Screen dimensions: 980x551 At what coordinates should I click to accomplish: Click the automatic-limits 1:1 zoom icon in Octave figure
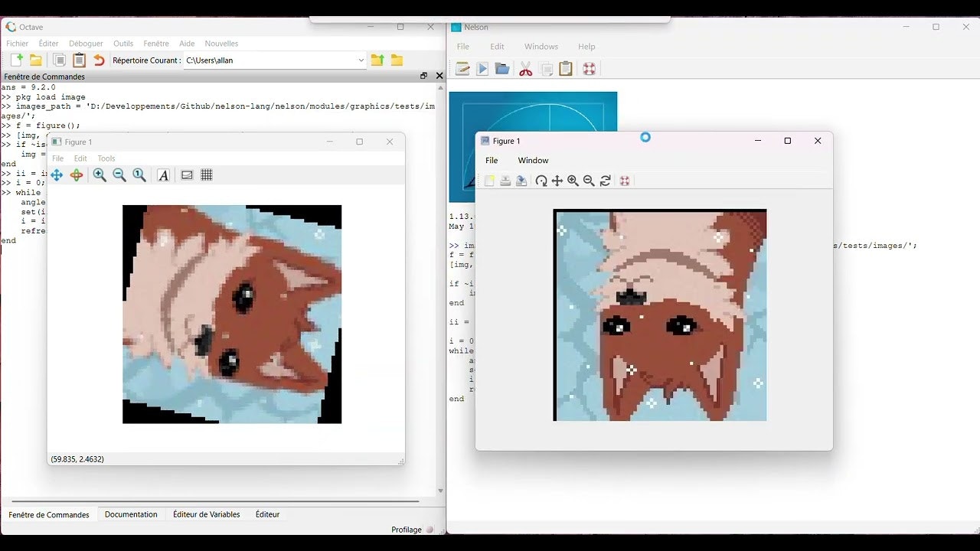[x=139, y=175]
